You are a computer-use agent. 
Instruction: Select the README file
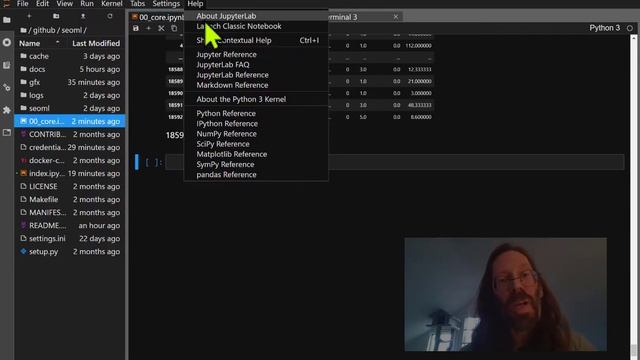pos(70,225)
